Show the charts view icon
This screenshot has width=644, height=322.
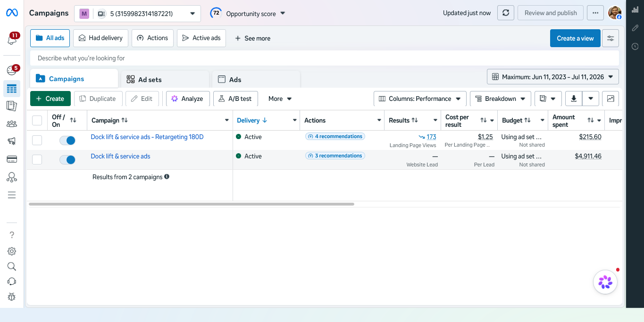click(x=611, y=99)
